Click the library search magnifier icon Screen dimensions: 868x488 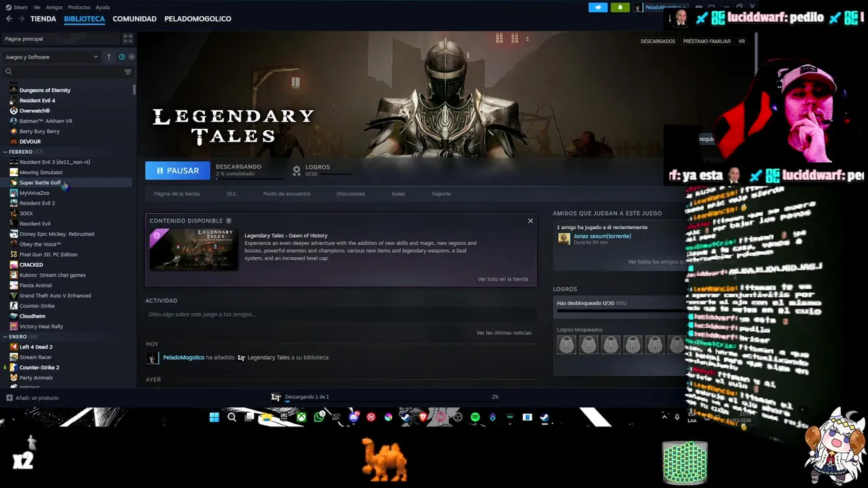pos(9,72)
